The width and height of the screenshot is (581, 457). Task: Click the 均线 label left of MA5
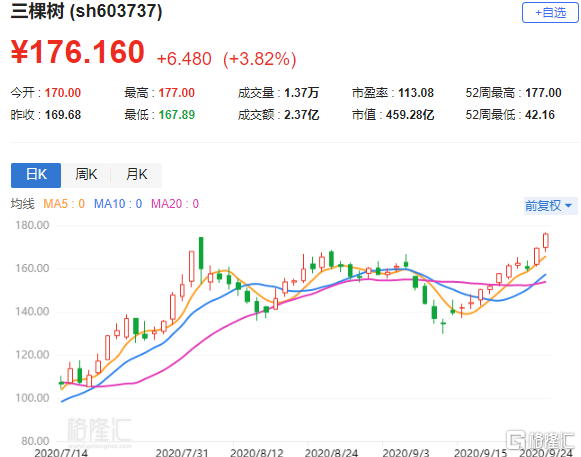[x=23, y=203]
